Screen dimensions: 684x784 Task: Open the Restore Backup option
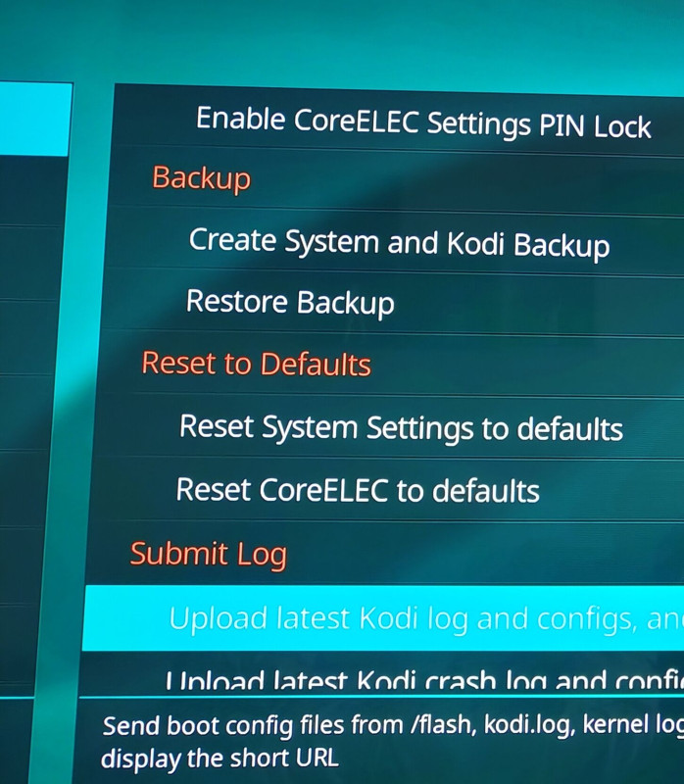click(x=393, y=303)
